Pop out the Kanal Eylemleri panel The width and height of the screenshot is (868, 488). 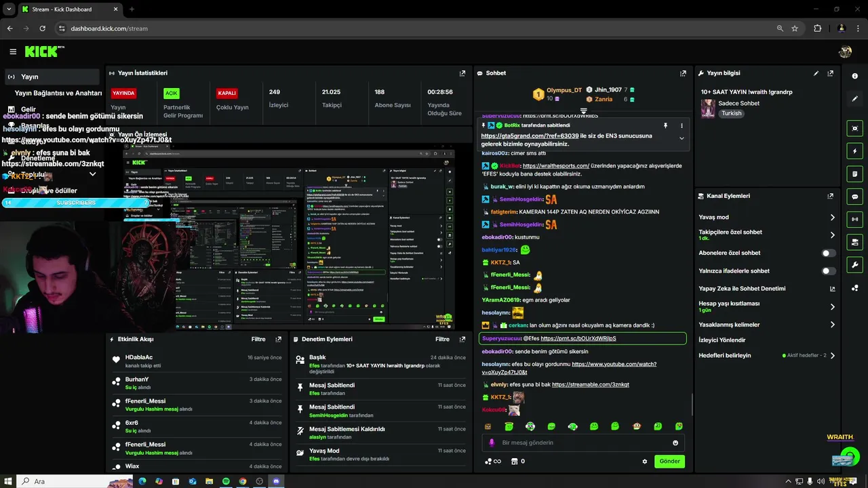(830, 196)
